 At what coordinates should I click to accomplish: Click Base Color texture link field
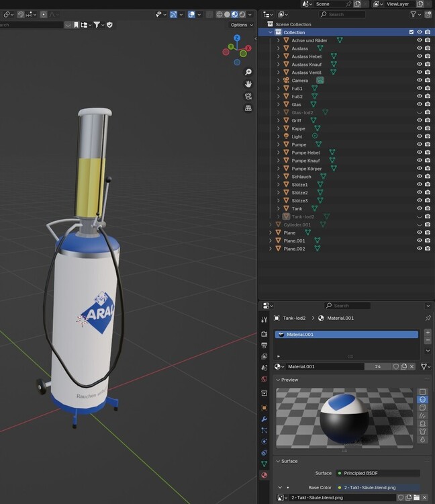point(378,488)
